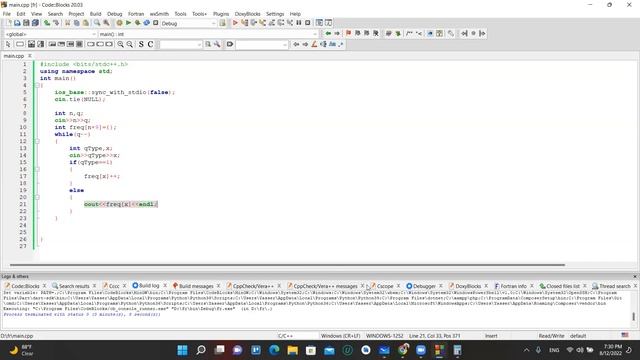
Task: Click the Save all files icon
Action: [36, 23]
